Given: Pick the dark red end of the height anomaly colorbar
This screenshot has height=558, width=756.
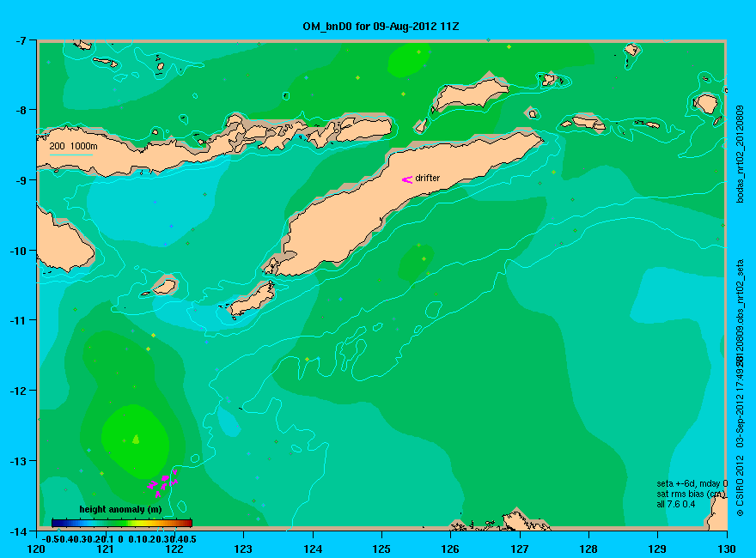Looking at the screenshot, I should [188, 523].
